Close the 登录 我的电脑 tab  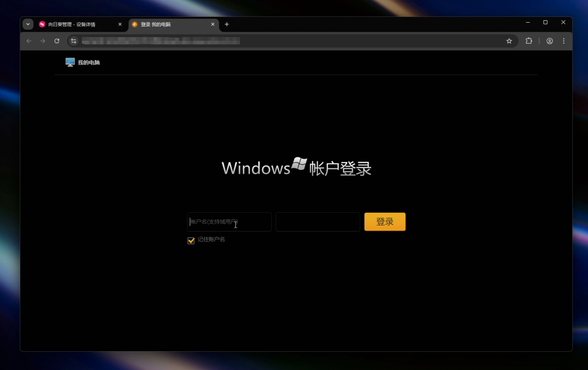tap(213, 24)
